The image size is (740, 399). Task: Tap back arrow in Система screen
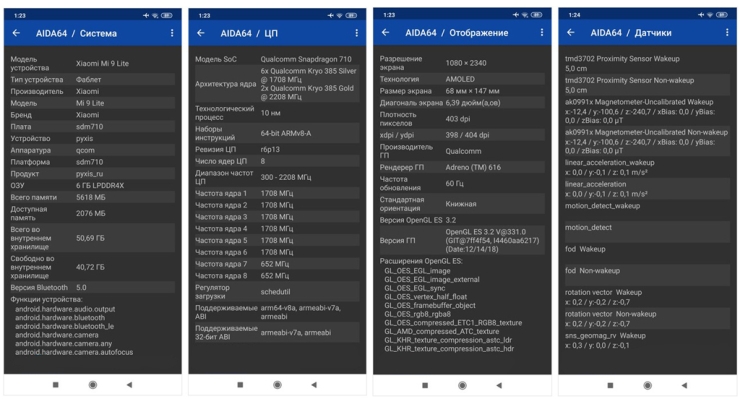16,33
